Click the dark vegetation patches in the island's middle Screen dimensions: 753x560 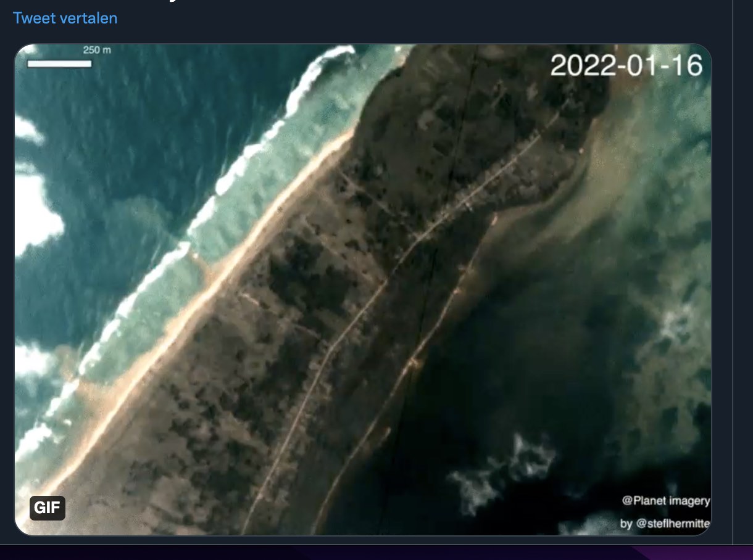pos(309,271)
